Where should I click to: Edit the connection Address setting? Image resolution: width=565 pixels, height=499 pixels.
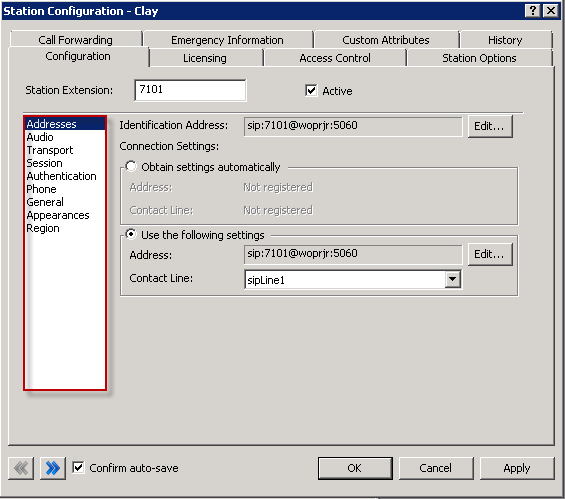[x=490, y=254]
